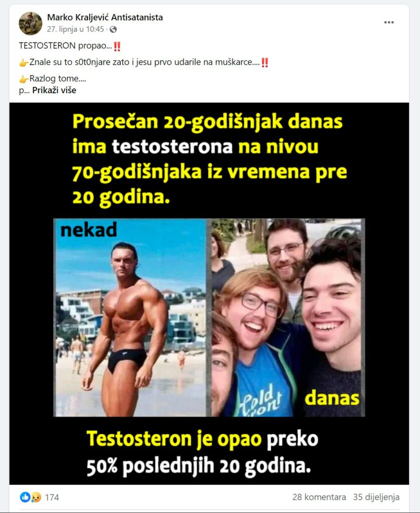View the 35 dijeljenja shares list
420x513 pixels.
click(x=376, y=497)
